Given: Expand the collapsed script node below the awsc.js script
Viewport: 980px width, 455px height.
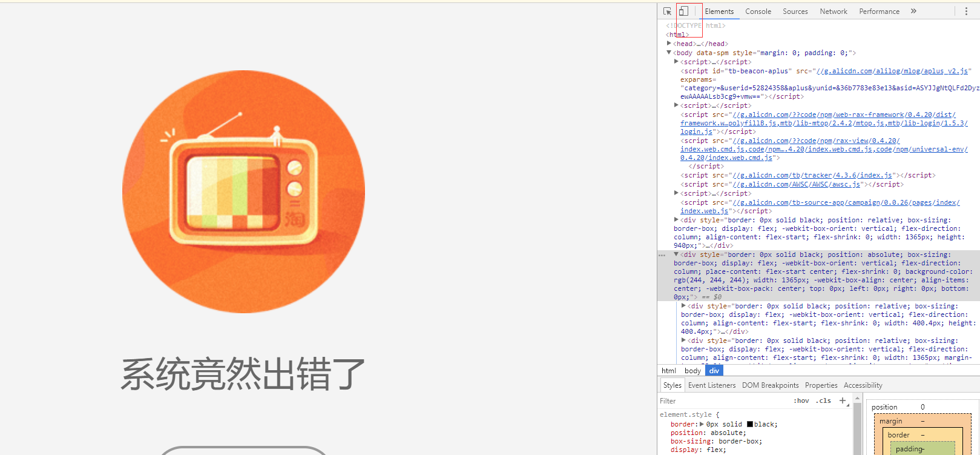Looking at the screenshot, I should [676, 193].
